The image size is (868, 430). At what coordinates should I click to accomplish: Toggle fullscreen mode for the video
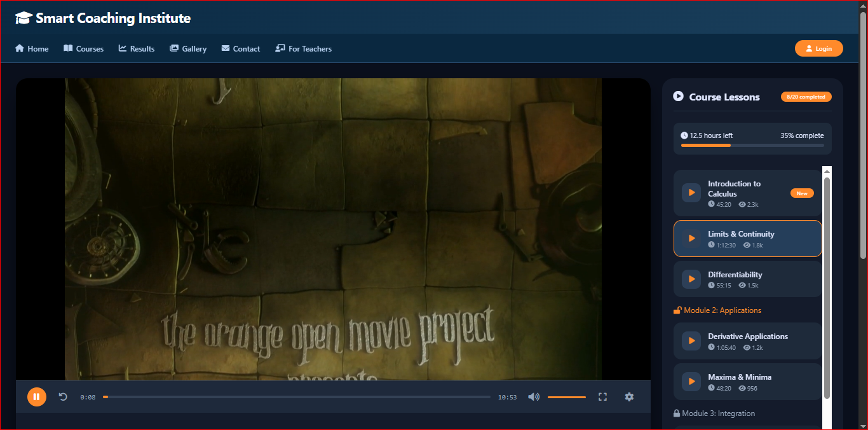point(602,397)
